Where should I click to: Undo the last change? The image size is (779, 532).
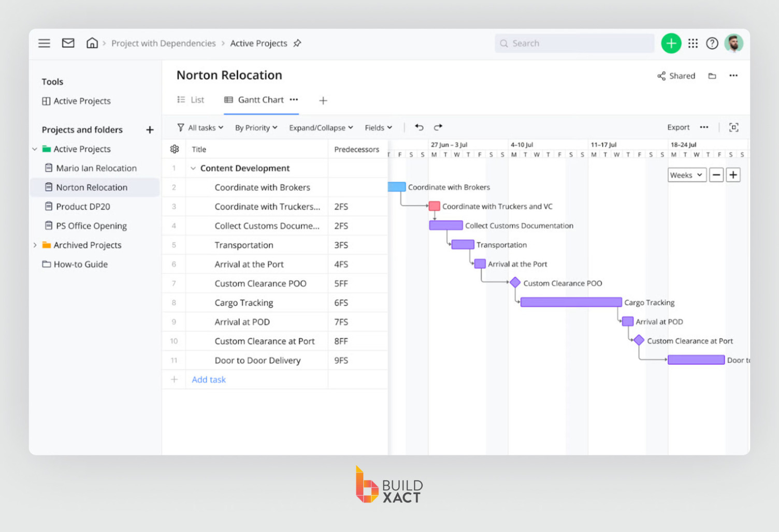pyautogui.click(x=419, y=127)
